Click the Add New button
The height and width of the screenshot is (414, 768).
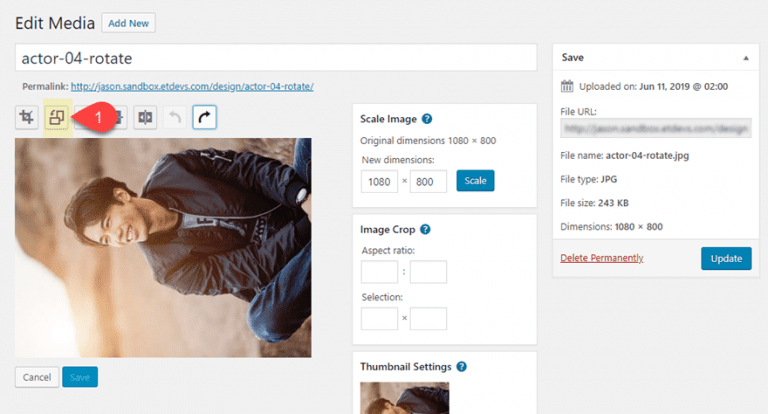coord(130,22)
